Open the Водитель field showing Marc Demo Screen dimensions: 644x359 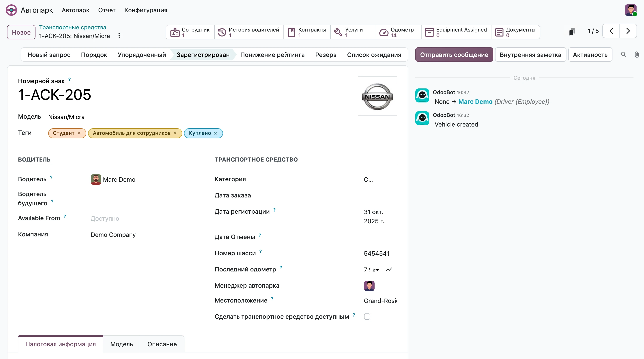pos(145,179)
